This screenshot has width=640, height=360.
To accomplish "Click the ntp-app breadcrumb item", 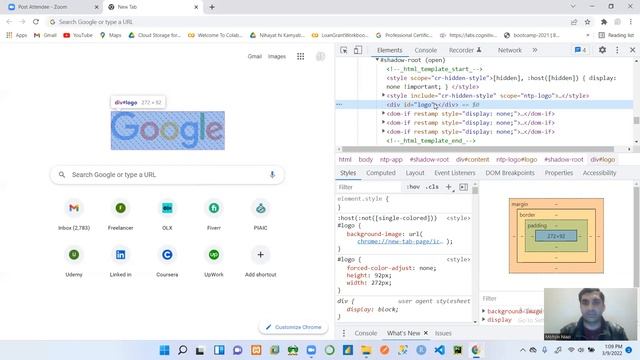I will click(x=391, y=160).
